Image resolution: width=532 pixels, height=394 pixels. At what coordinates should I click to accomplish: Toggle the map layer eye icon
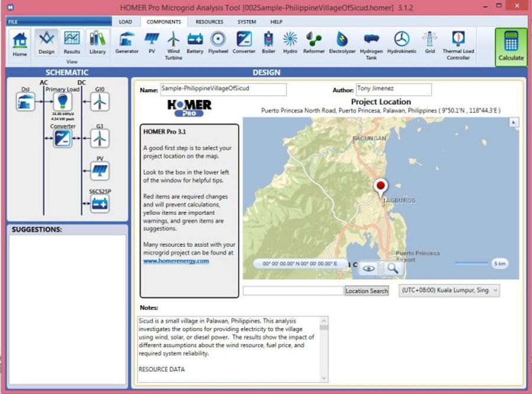[x=368, y=268]
